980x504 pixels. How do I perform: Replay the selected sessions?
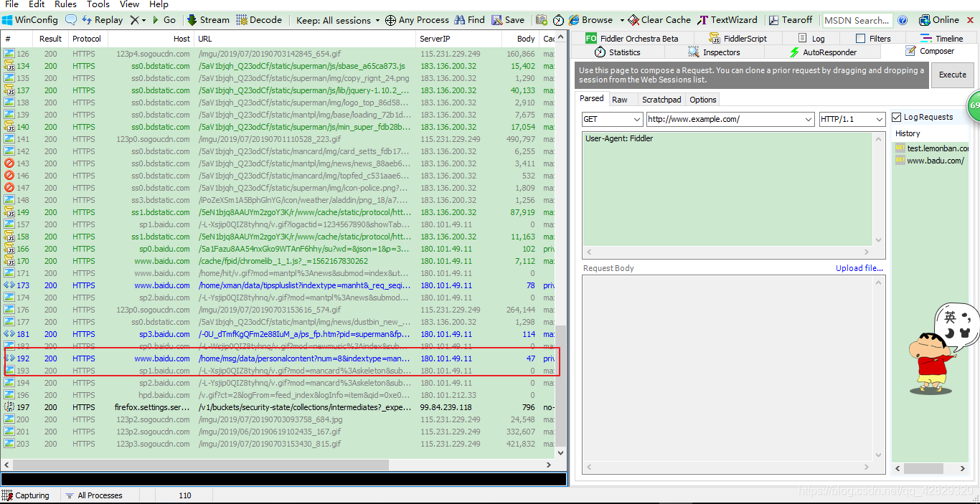pyautogui.click(x=102, y=20)
